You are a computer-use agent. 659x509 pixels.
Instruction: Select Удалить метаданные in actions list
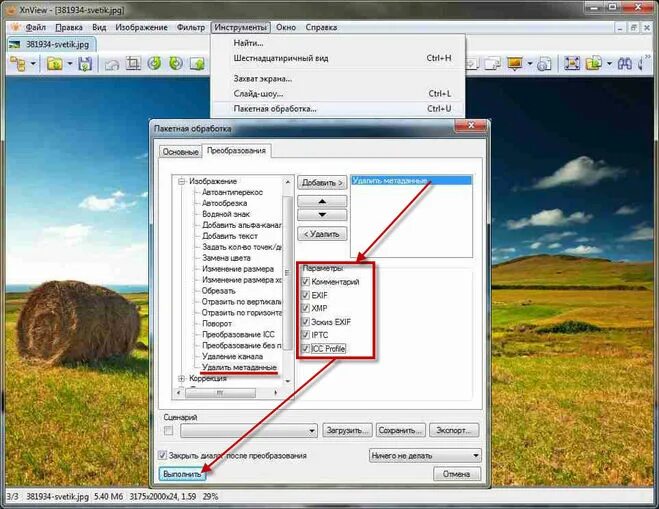click(x=411, y=181)
